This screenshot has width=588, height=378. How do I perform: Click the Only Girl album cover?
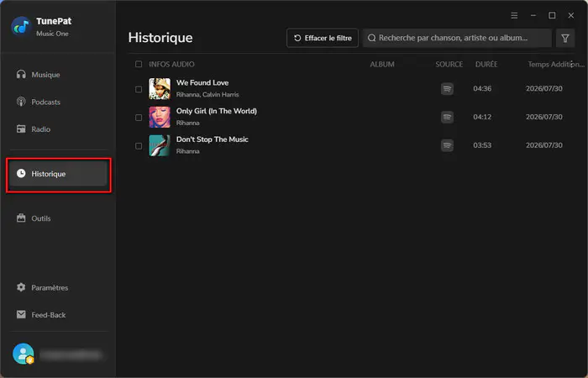pos(160,117)
